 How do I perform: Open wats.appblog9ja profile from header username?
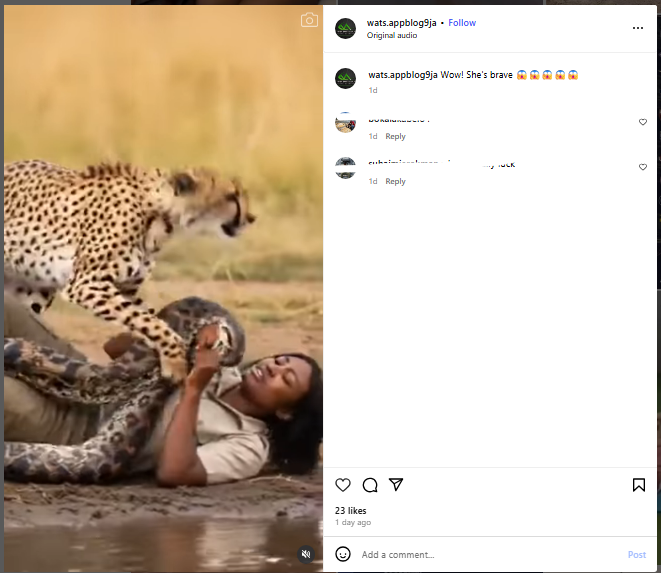(x=401, y=23)
